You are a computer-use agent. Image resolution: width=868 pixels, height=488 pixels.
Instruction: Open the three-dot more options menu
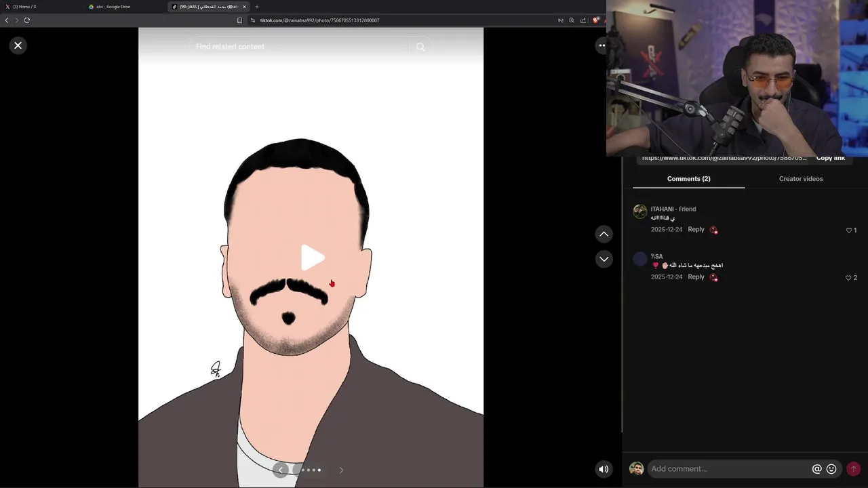point(601,45)
